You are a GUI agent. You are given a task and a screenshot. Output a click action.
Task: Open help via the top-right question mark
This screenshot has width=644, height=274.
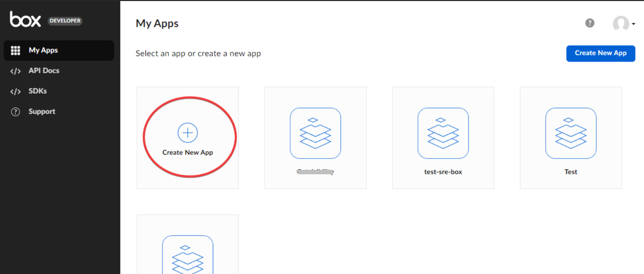pos(590,23)
